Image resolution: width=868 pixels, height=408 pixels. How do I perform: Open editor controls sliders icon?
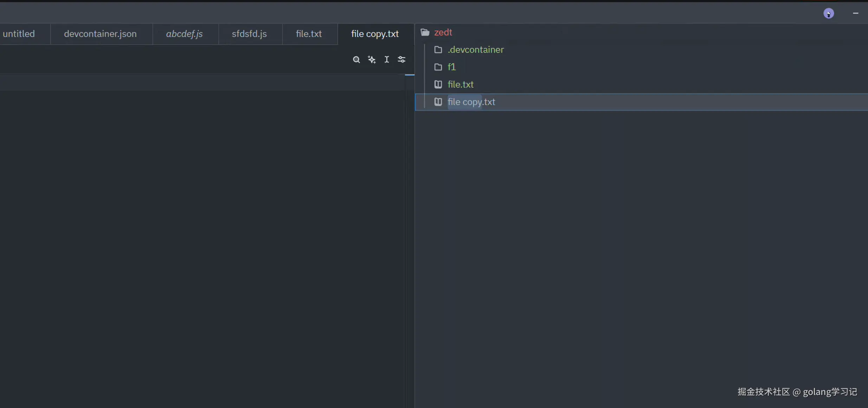pyautogui.click(x=401, y=59)
